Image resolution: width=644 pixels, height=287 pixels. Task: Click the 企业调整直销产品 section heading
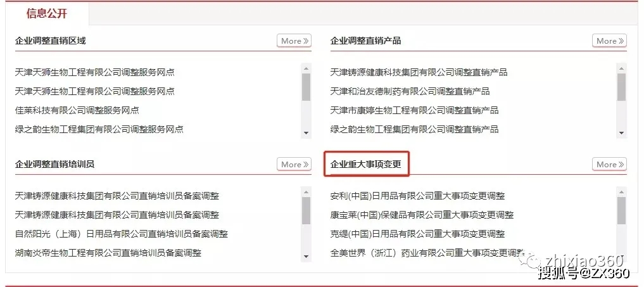pos(365,41)
